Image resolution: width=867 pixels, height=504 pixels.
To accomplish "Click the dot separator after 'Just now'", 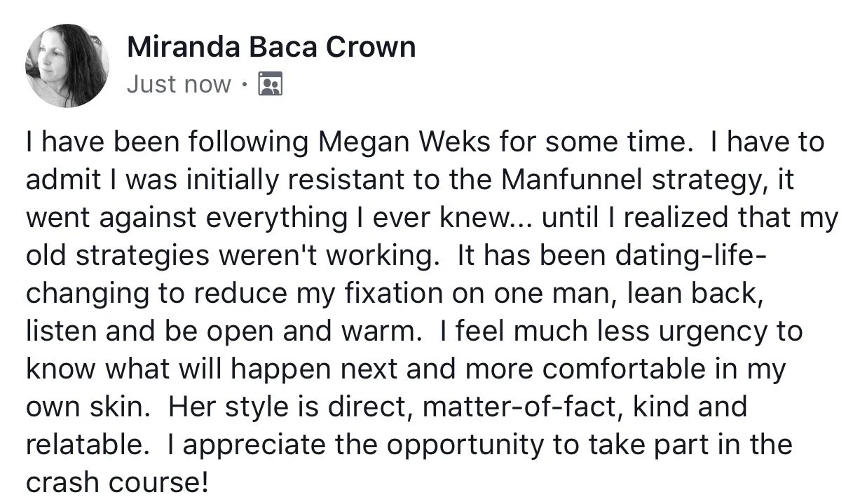I will coord(243,85).
